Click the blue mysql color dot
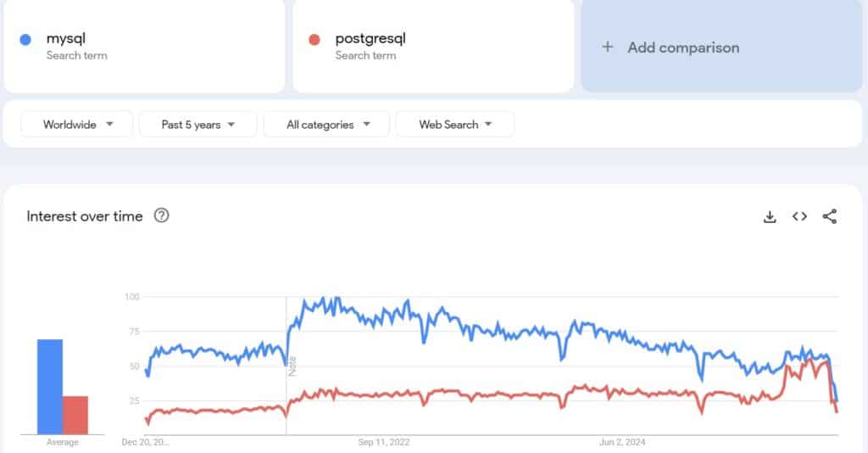This screenshot has height=453, width=868. (x=25, y=40)
